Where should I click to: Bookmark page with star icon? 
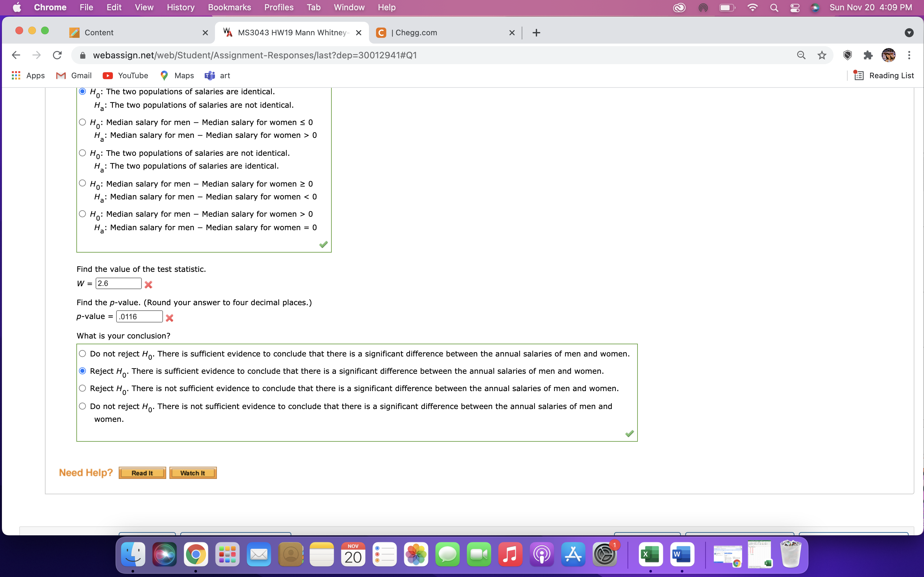[x=822, y=55]
